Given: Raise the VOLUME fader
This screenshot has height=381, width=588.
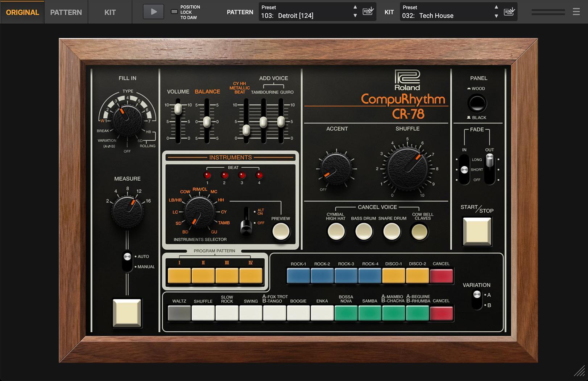Looking at the screenshot, I should coord(177,109).
